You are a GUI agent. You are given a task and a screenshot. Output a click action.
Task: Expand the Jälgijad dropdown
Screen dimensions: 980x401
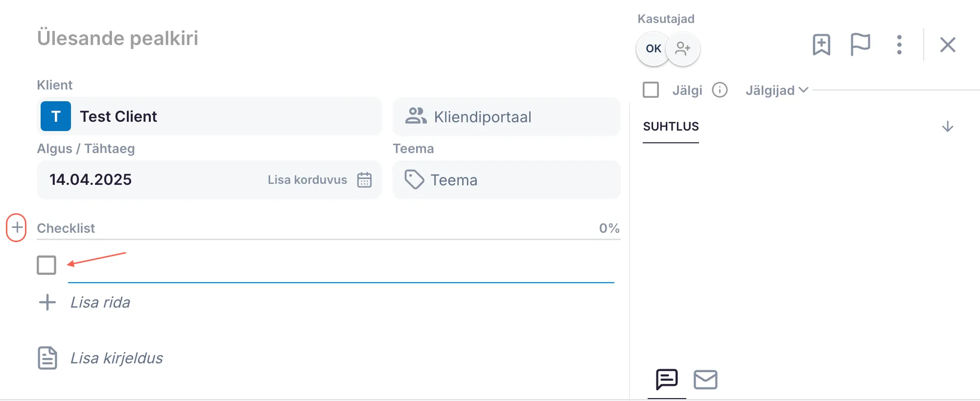[776, 90]
